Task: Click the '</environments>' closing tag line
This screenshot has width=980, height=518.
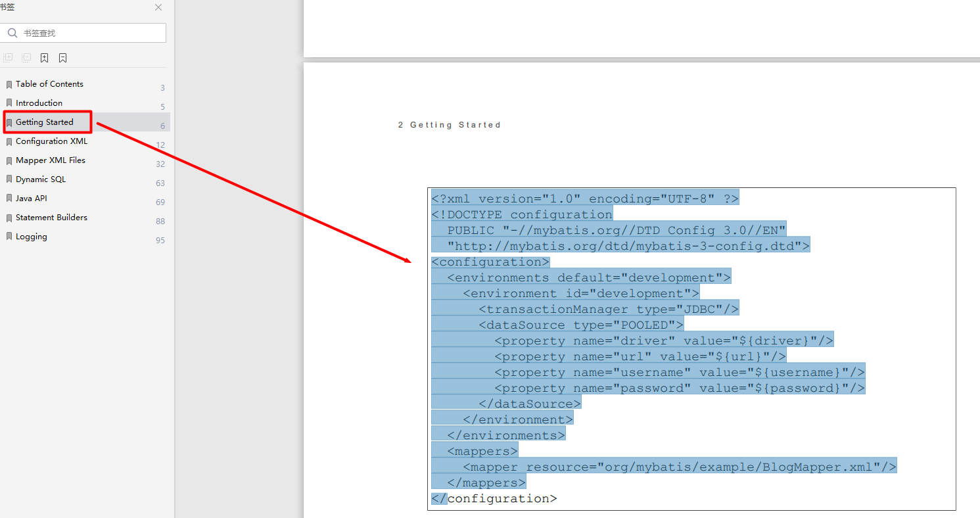Action: (x=506, y=435)
